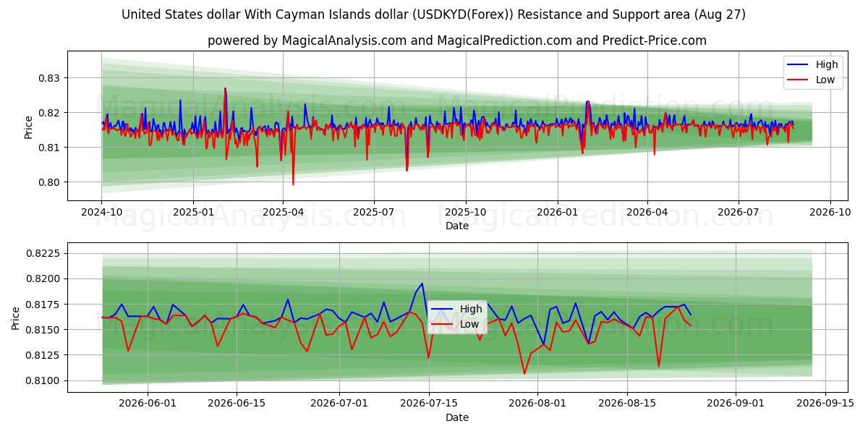Screen dimensions: 868x434
Task: Click the 2026-07 x-axis tick label
Action: pos(739,213)
